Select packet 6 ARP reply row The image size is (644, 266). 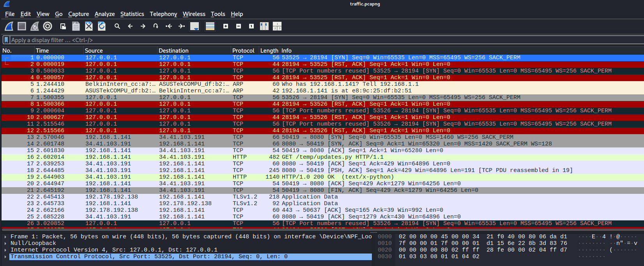(322, 90)
